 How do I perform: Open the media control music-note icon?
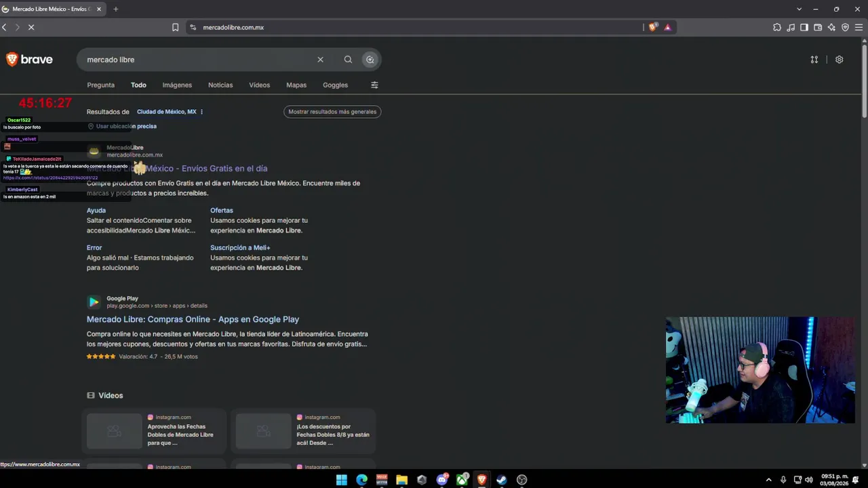click(x=791, y=27)
